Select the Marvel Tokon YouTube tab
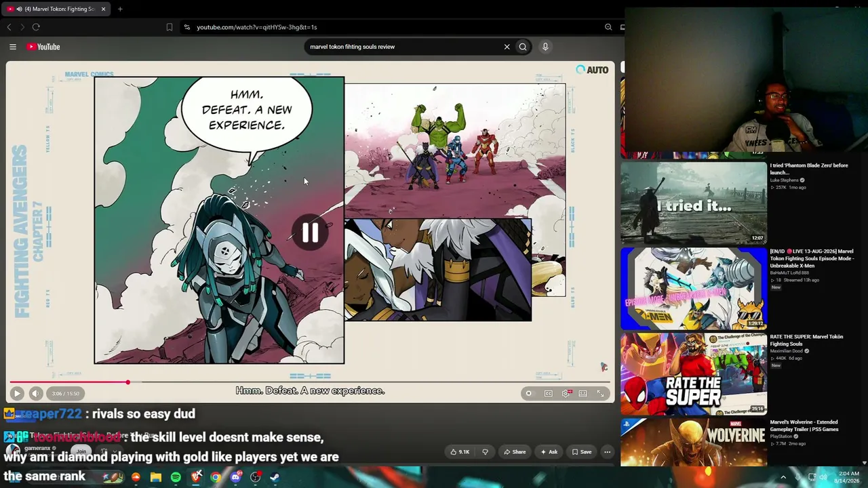The image size is (868, 488). point(56,9)
